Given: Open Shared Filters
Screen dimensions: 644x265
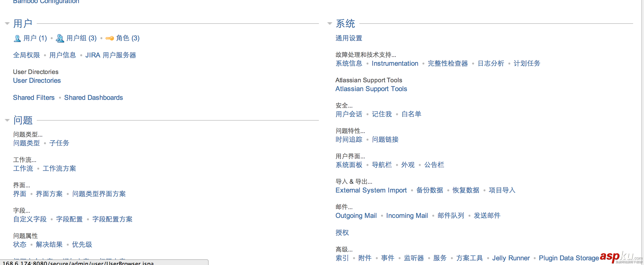Looking at the screenshot, I should click(34, 98).
